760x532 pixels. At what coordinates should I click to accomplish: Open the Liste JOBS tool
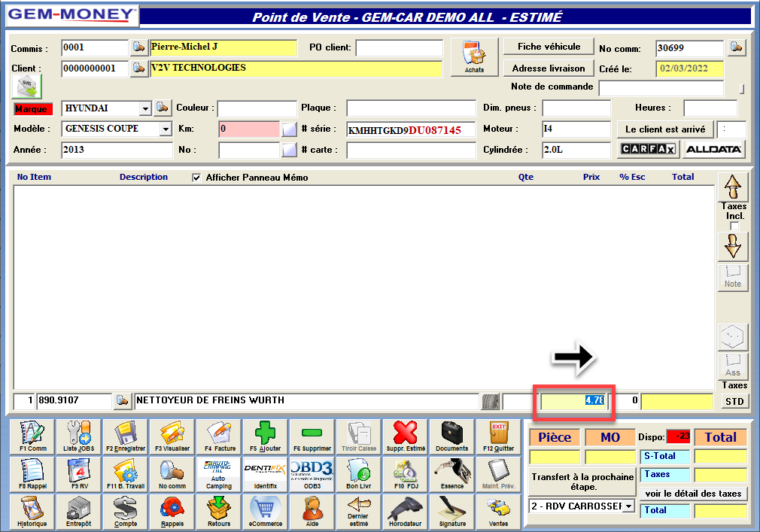pyautogui.click(x=79, y=436)
